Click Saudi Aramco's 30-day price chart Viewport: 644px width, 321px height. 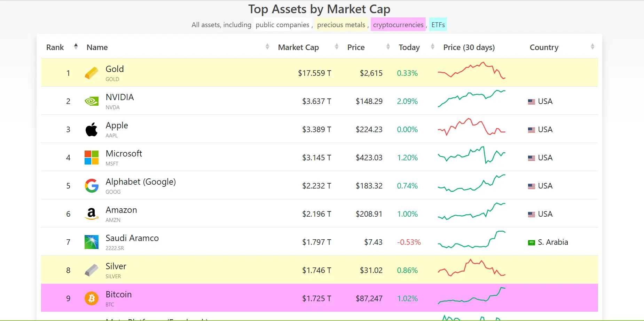pyautogui.click(x=472, y=240)
